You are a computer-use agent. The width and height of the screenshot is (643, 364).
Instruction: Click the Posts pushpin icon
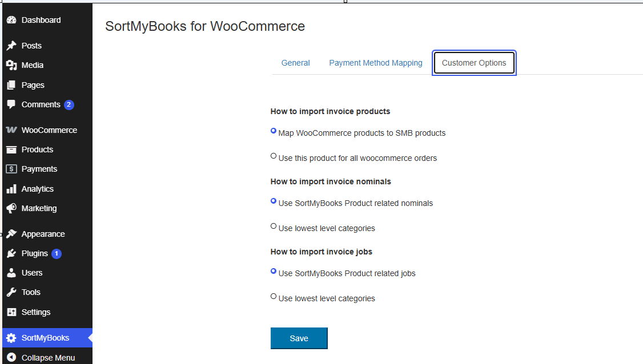point(11,46)
